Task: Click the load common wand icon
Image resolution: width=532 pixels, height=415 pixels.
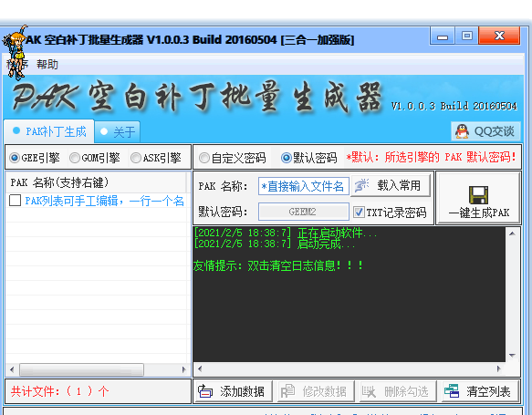Action: click(x=361, y=185)
